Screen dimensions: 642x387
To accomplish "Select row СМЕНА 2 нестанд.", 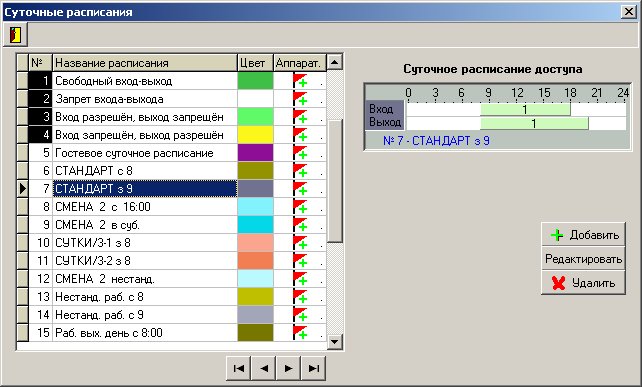I will [145, 279].
